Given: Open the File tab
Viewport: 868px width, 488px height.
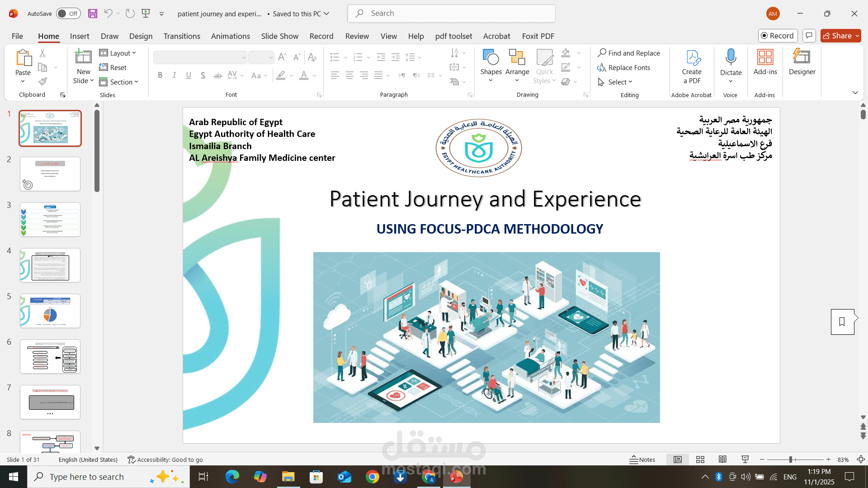Looking at the screenshot, I should (17, 36).
